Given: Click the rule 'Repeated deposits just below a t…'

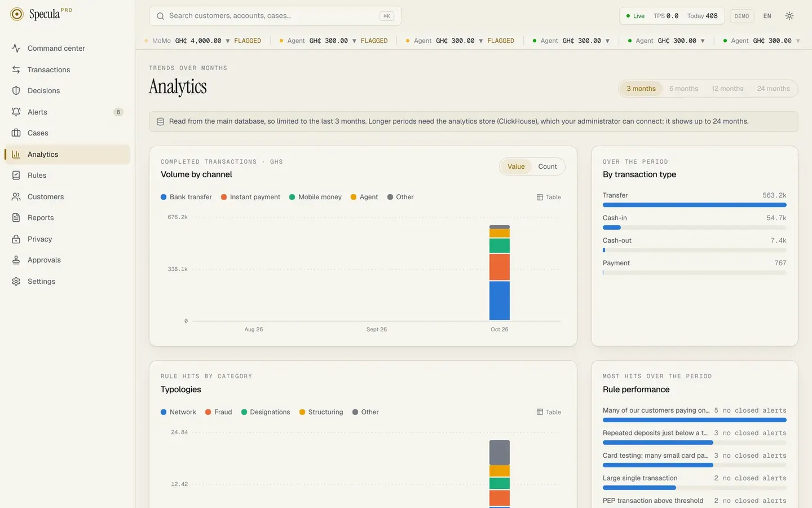Looking at the screenshot, I should 695,436.
